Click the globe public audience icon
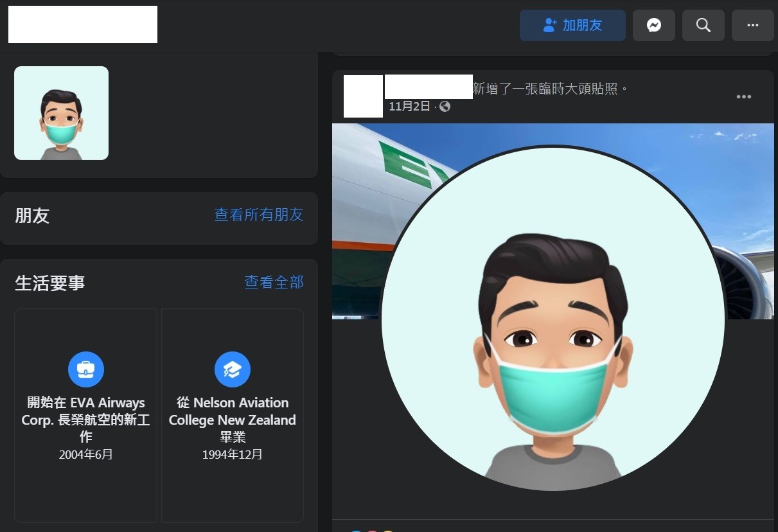Screen dimensions: 778x532 (x=445, y=107)
